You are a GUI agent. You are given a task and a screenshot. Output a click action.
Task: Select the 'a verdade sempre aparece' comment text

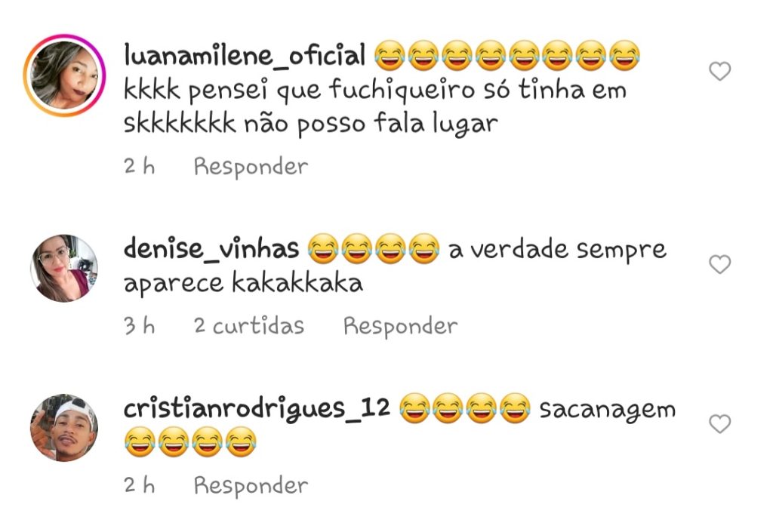[395, 266]
